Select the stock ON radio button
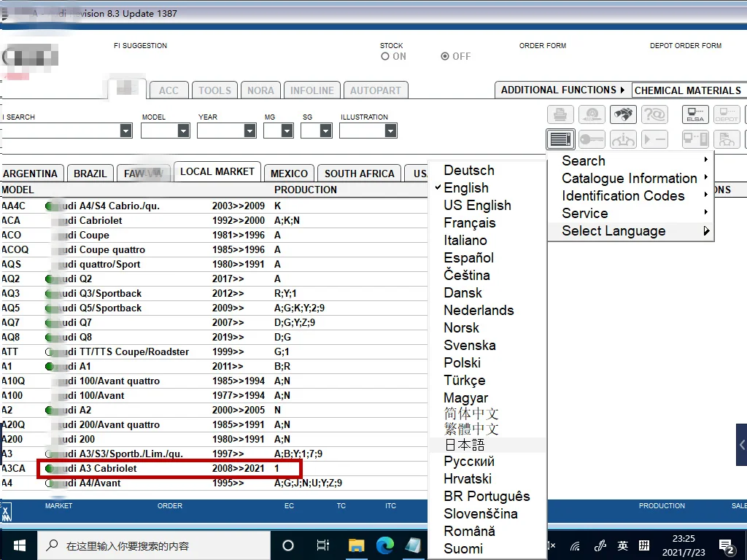The width and height of the screenshot is (747, 560). click(385, 57)
